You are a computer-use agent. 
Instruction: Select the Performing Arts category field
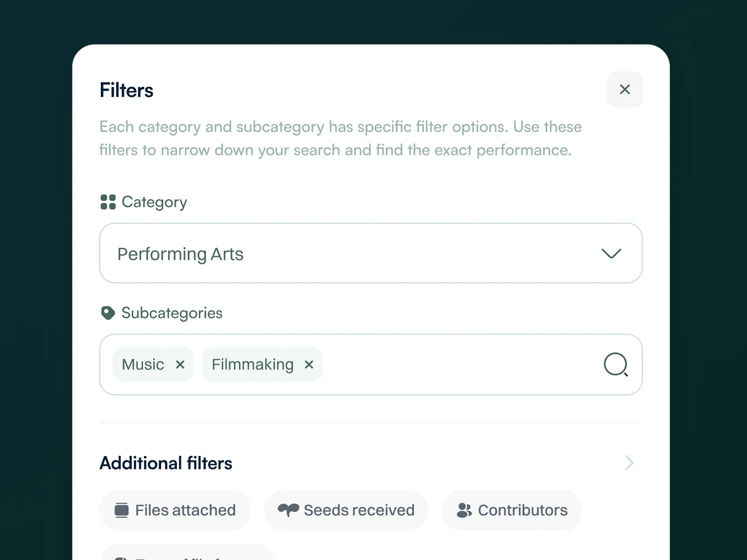coord(327,253)
